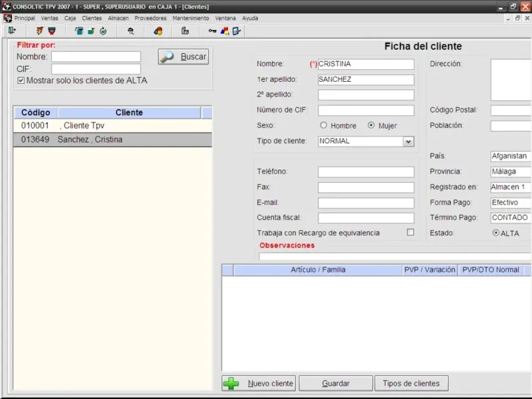Toggle 'Mostrar solo los clientes de ALTA'
Image resolution: width=532 pixels, height=399 pixels.
tap(21, 80)
